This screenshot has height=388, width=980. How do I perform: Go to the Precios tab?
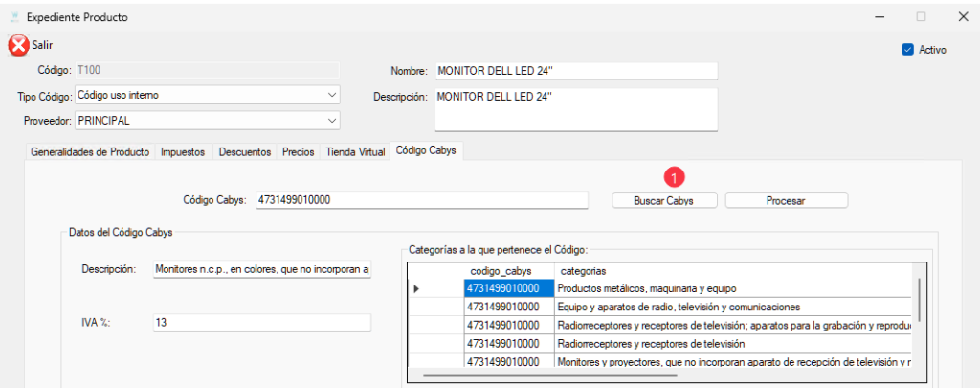point(298,152)
